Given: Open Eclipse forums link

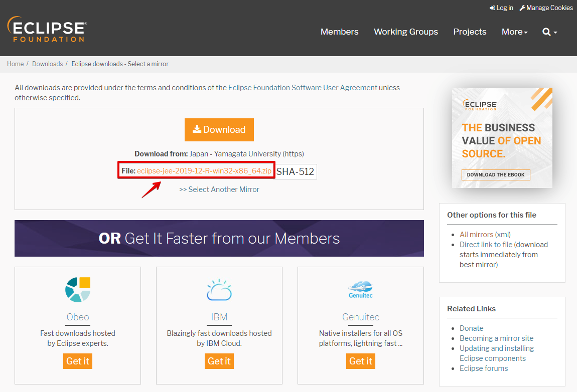Looking at the screenshot, I should (484, 368).
